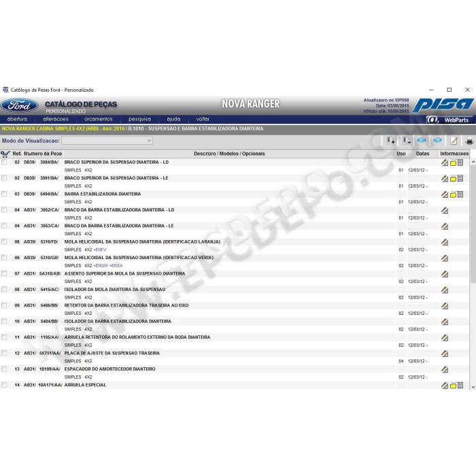Click the Uso column header

[401, 154]
